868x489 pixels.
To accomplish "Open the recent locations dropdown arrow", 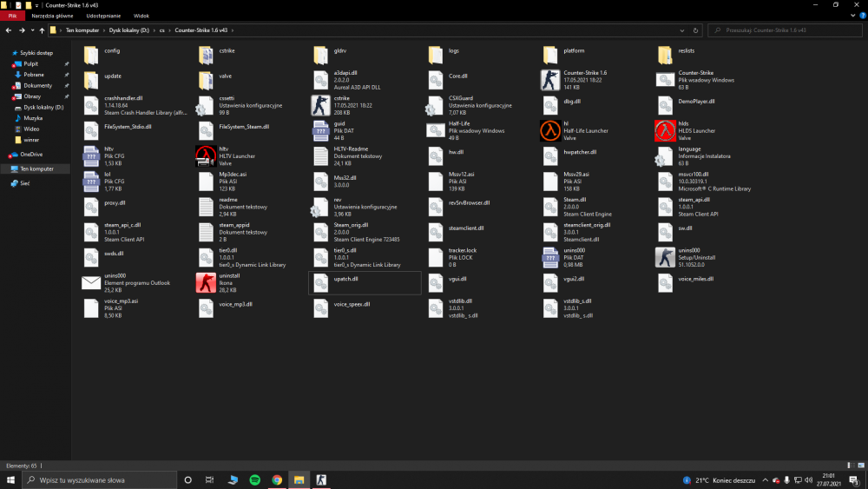I will (31, 30).
